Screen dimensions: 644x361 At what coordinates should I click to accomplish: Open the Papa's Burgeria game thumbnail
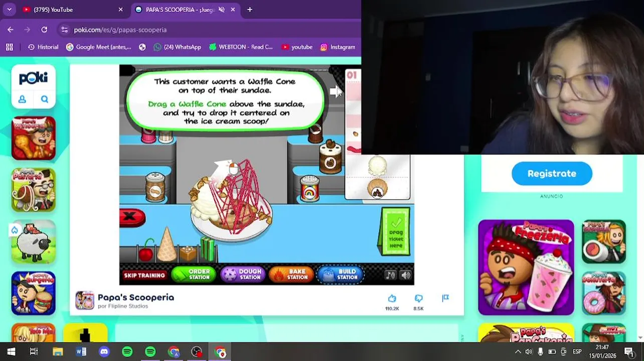pos(33,293)
